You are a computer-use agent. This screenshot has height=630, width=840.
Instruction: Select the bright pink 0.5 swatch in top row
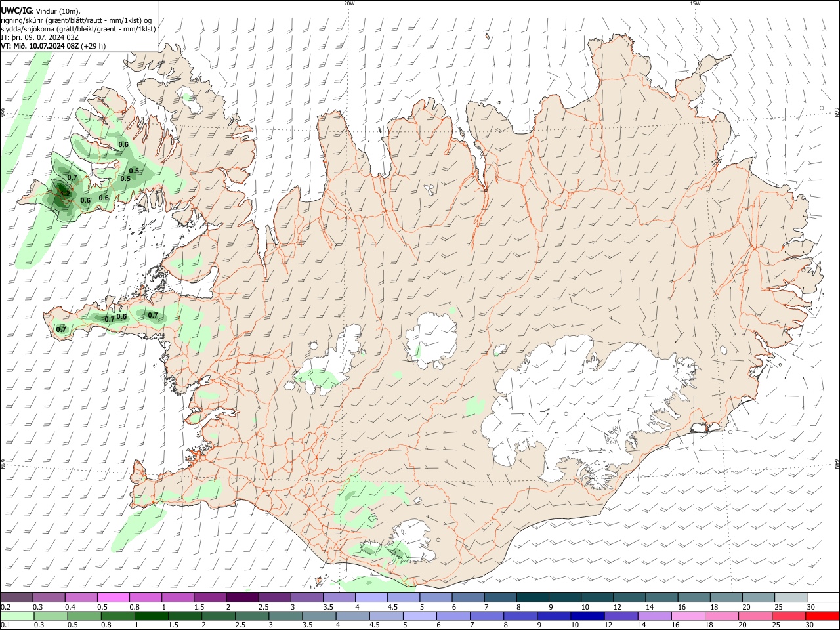(113, 597)
